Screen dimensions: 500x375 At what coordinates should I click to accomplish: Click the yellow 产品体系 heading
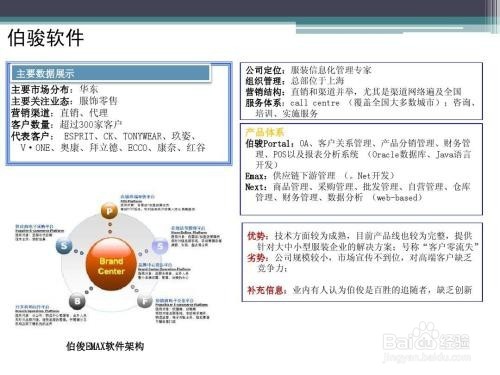[x=265, y=132]
